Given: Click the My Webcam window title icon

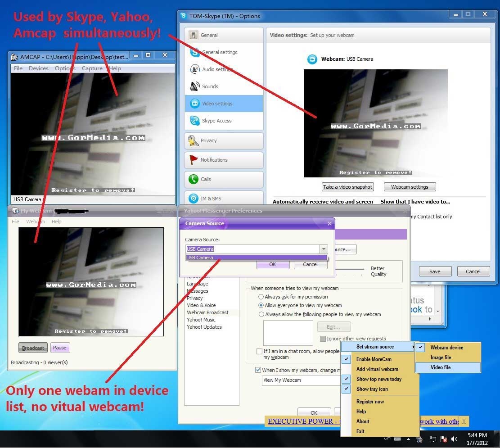Looking at the screenshot, I should click(15, 211).
